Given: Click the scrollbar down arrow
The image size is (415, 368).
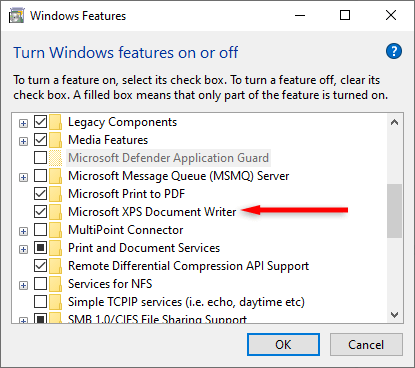Looking at the screenshot, I should coord(394,315).
